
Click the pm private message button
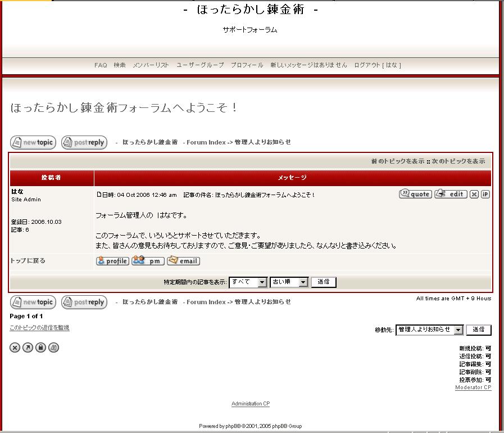point(148,261)
